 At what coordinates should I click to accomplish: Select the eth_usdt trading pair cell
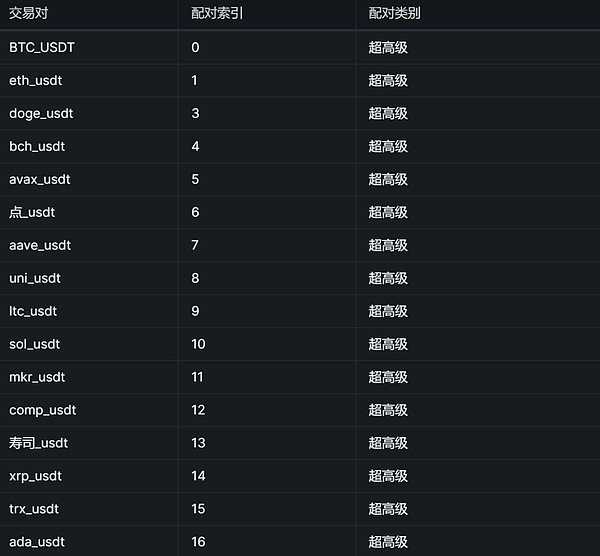(36, 80)
